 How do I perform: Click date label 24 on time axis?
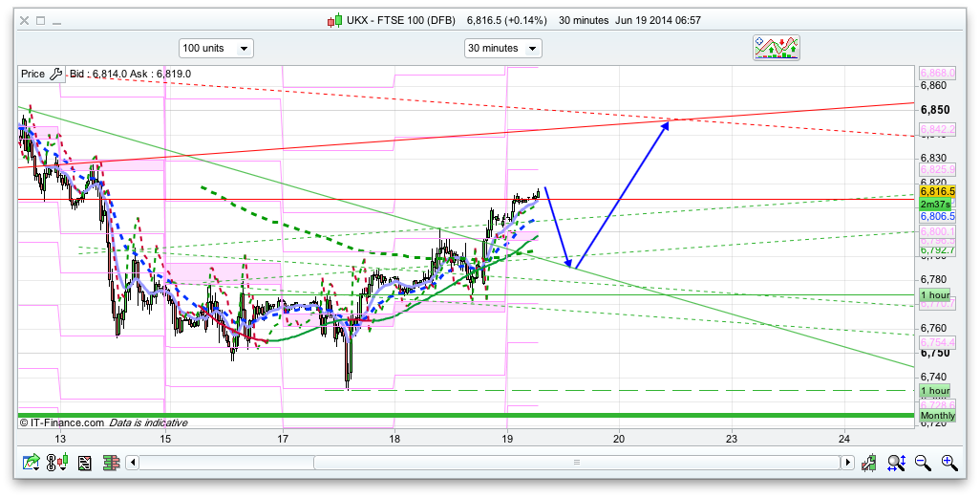tap(843, 439)
